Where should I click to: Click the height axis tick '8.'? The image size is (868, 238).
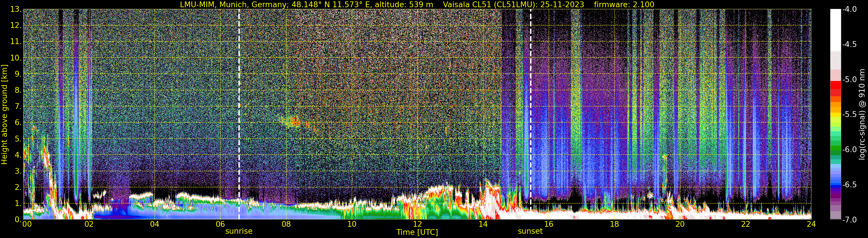[18, 90]
